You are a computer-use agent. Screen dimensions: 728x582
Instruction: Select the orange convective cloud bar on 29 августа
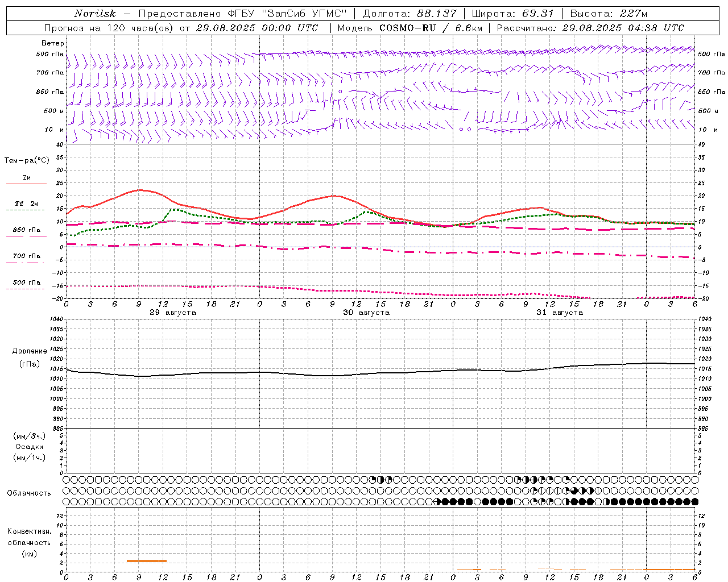point(147,561)
